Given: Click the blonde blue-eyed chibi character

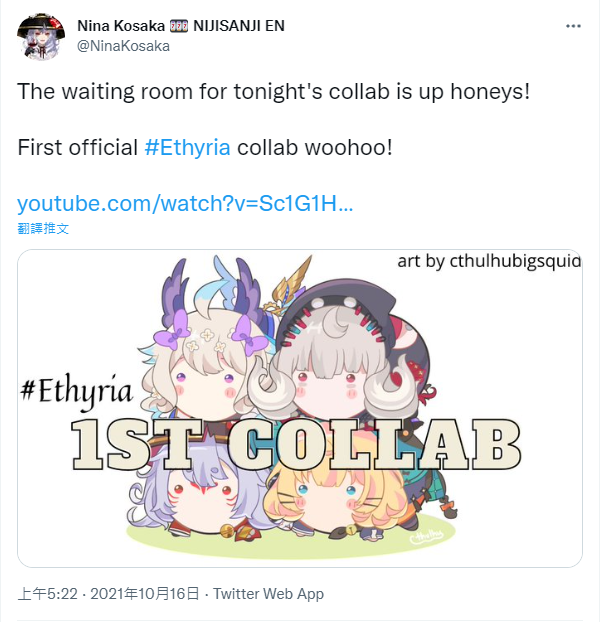Looking at the screenshot, I should pyautogui.click(x=337, y=500).
